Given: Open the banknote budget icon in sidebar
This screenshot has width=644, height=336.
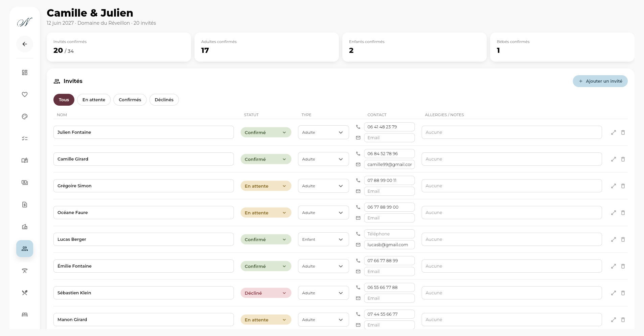Looking at the screenshot, I should pos(25,183).
